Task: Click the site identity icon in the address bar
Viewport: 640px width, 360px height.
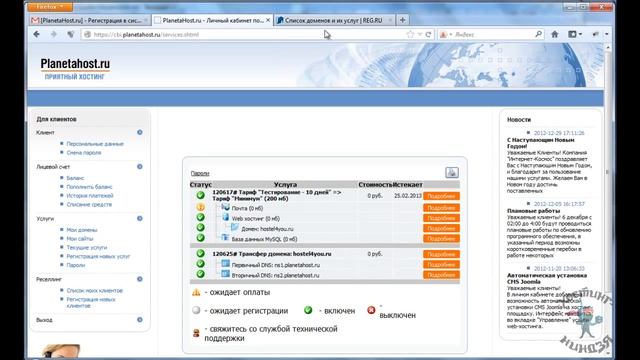Action: tap(87, 35)
